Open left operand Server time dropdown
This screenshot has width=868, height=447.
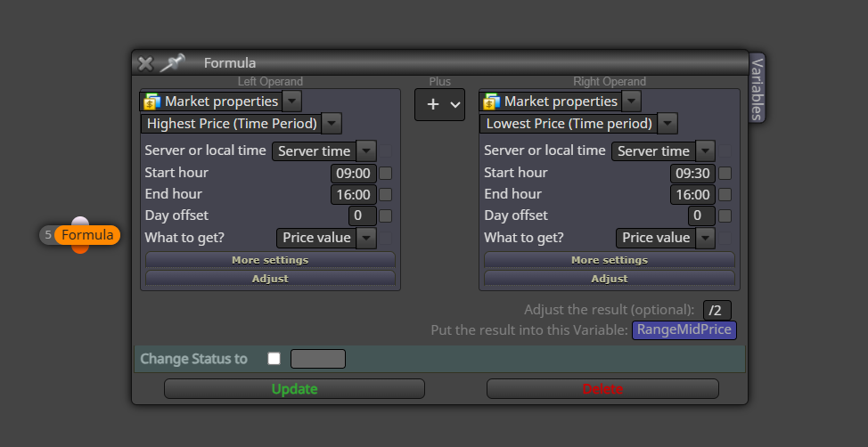click(366, 151)
